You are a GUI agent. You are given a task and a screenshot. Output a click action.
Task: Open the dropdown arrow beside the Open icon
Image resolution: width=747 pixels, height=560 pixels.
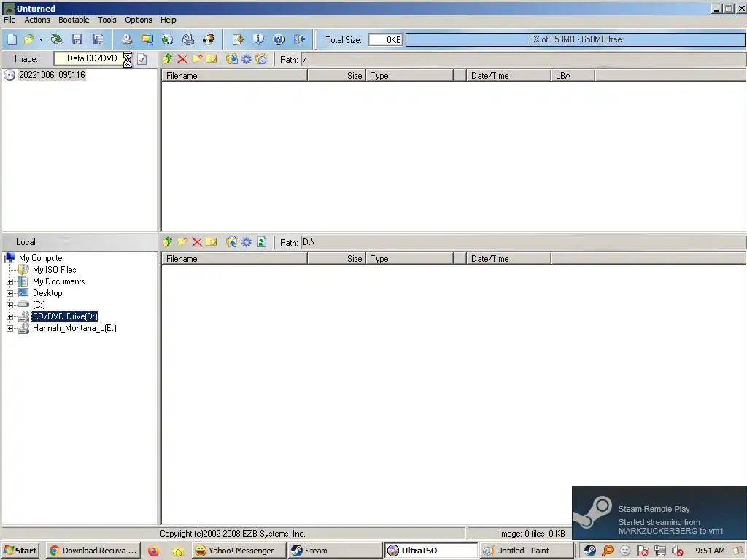coord(41,39)
